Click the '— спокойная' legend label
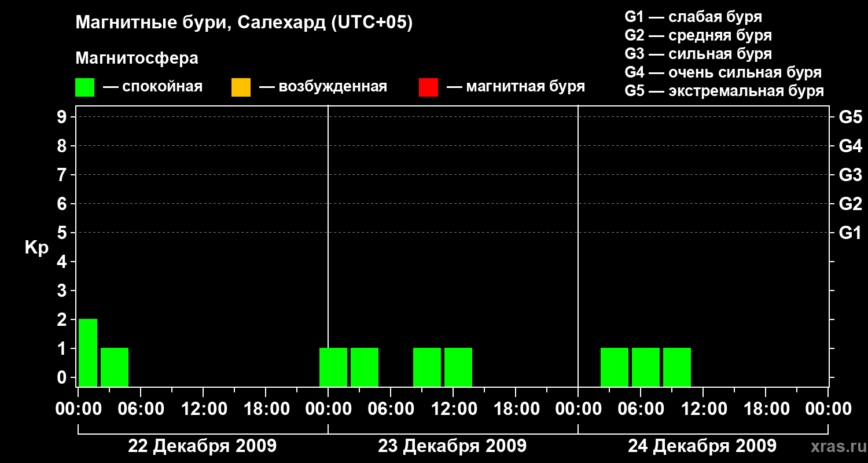The height and width of the screenshot is (463, 868). tap(153, 87)
